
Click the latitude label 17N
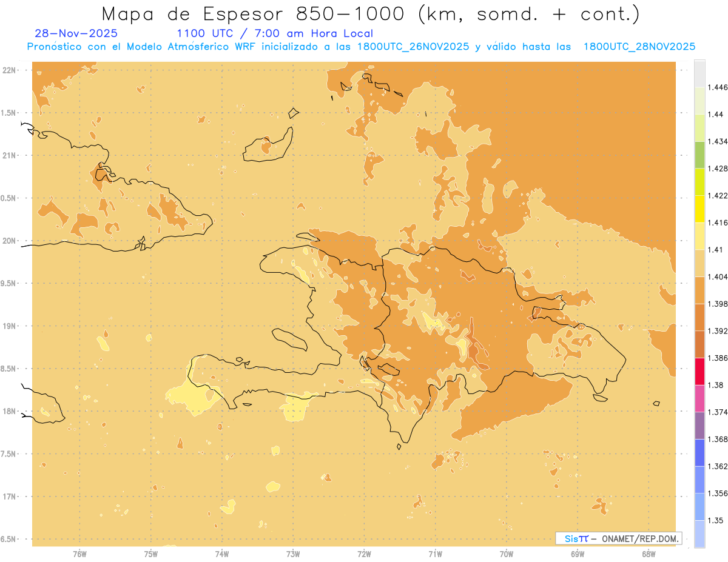click(x=8, y=497)
